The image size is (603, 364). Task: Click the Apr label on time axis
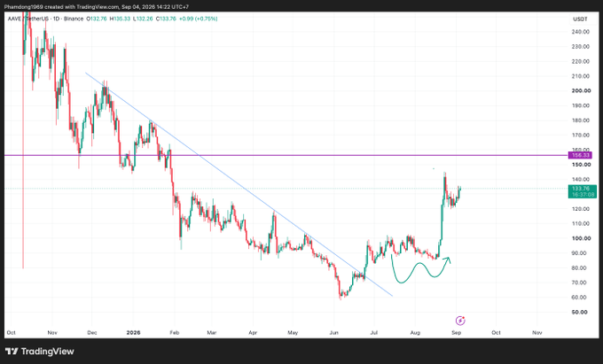tap(253, 332)
